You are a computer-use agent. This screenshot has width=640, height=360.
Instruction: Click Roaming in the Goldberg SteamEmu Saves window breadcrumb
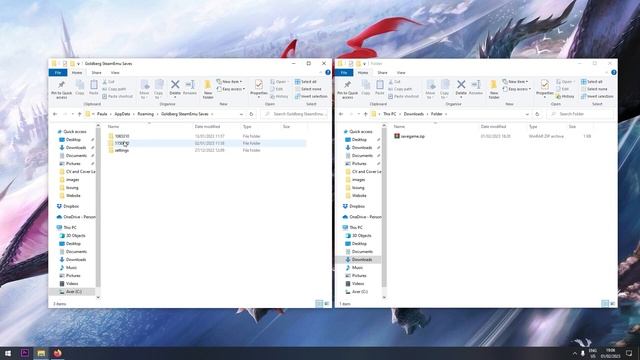[x=145, y=114]
